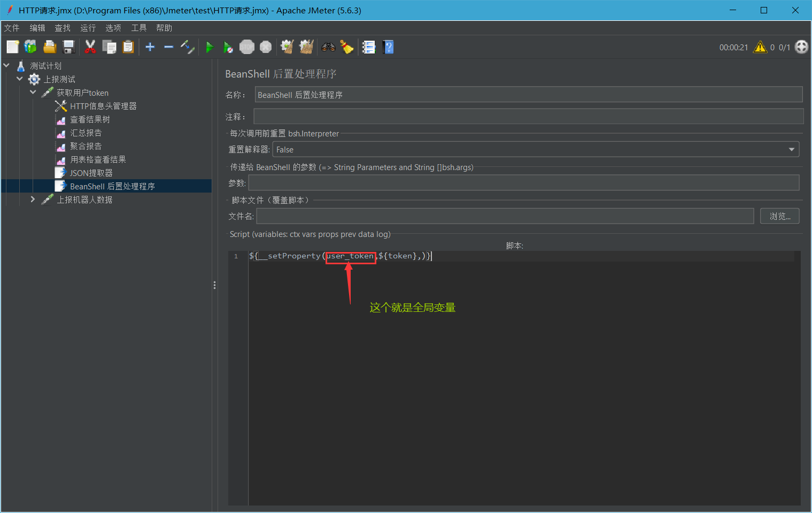The height and width of the screenshot is (513, 812).
Task: Expand the 上报机器人数据 node
Action: [33, 199]
